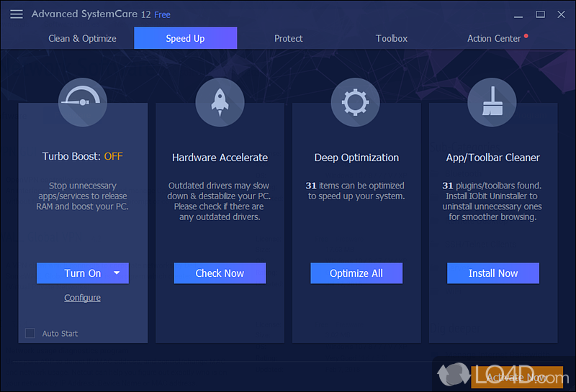
Task: Maximize the Advanced SystemCare window
Action: pyautogui.click(x=540, y=14)
